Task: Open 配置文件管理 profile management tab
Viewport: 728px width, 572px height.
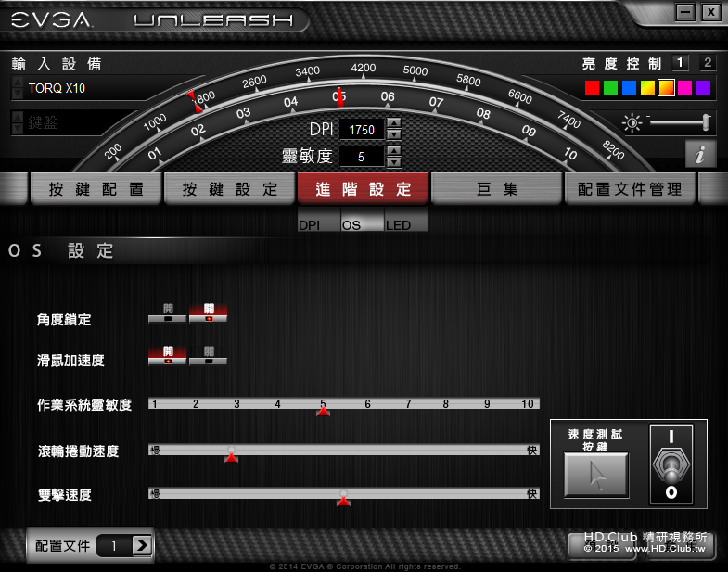Action: (x=630, y=189)
